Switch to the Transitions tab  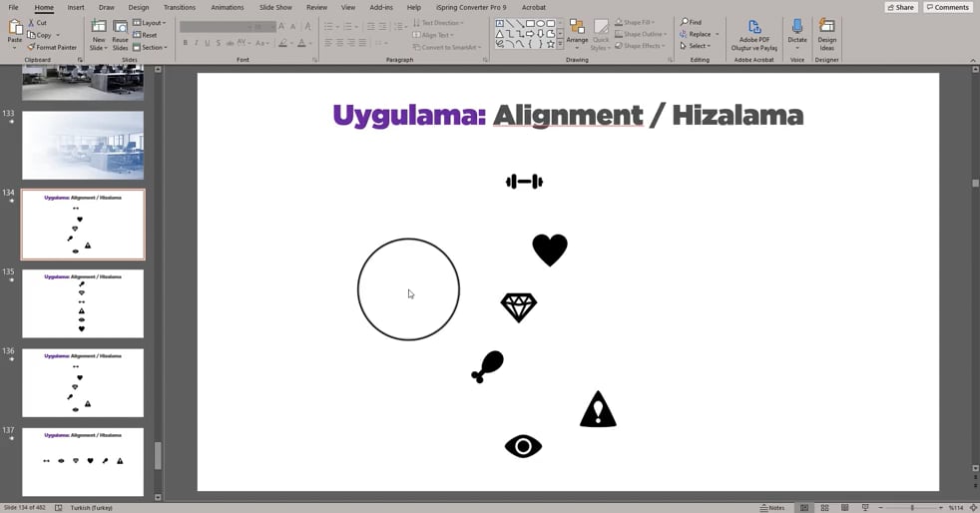click(x=180, y=8)
